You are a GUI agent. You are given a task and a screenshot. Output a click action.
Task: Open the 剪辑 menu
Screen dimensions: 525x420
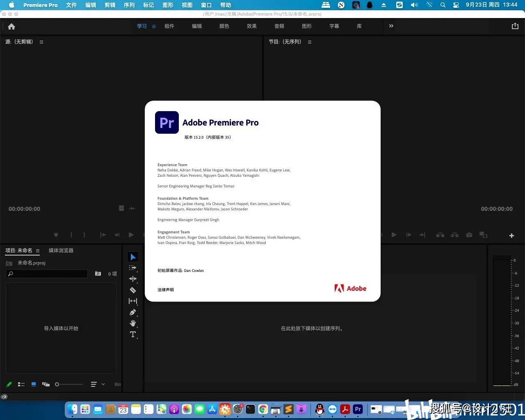(110, 5)
